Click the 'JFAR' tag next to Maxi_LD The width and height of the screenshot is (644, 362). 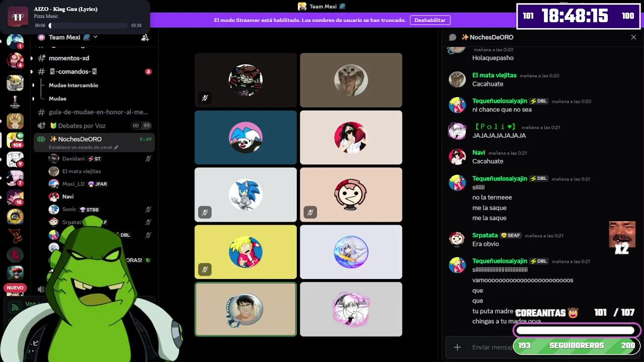(98, 184)
